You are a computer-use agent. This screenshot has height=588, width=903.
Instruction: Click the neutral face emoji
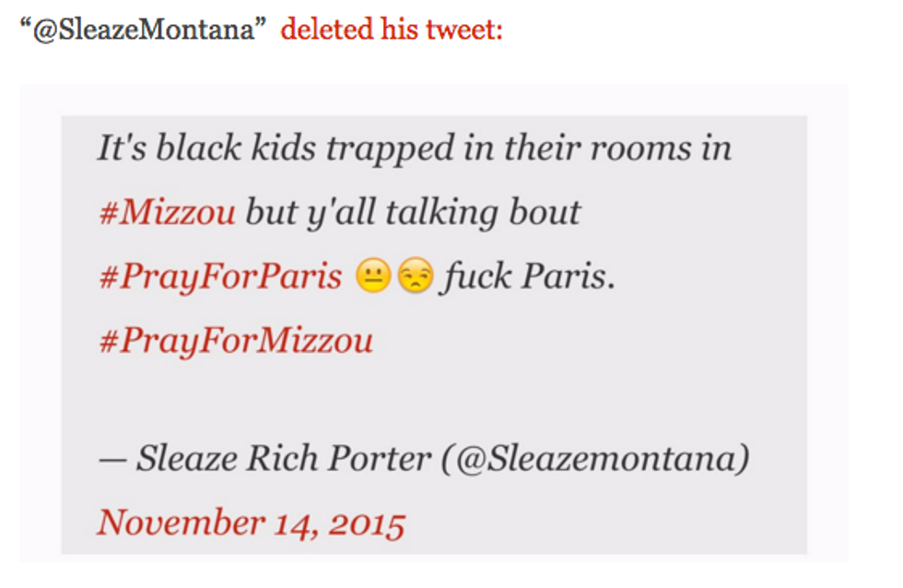pyautogui.click(x=372, y=277)
